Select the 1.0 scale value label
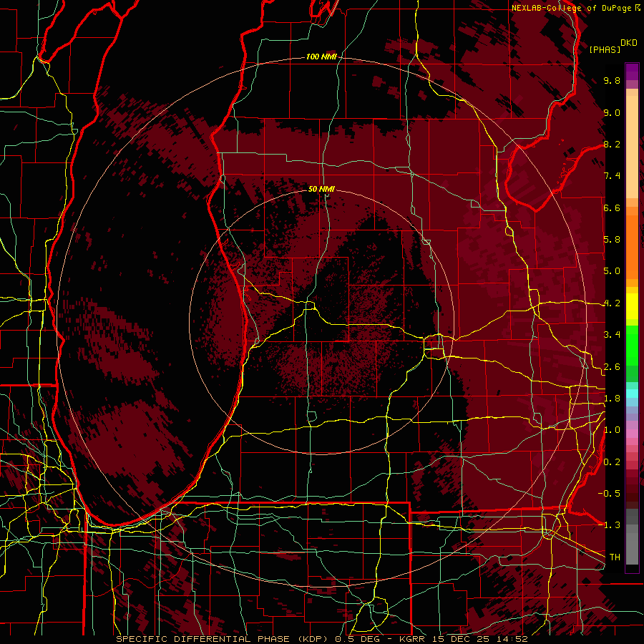This screenshot has height=644, width=644. point(612,430)
